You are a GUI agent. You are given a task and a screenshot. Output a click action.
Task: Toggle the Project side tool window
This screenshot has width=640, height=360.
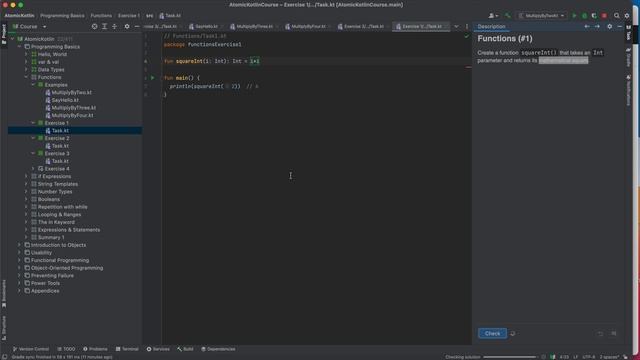pos(4,35)
